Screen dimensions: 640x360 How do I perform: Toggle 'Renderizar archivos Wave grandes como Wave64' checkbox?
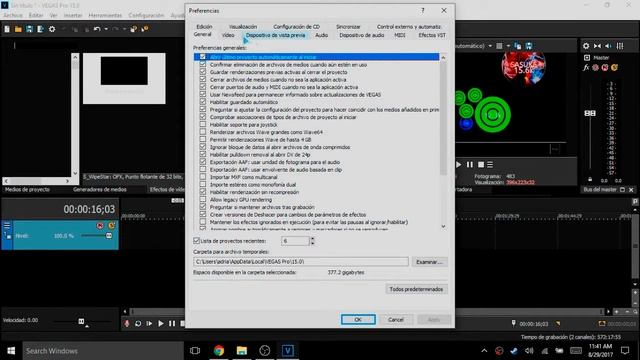203,132
